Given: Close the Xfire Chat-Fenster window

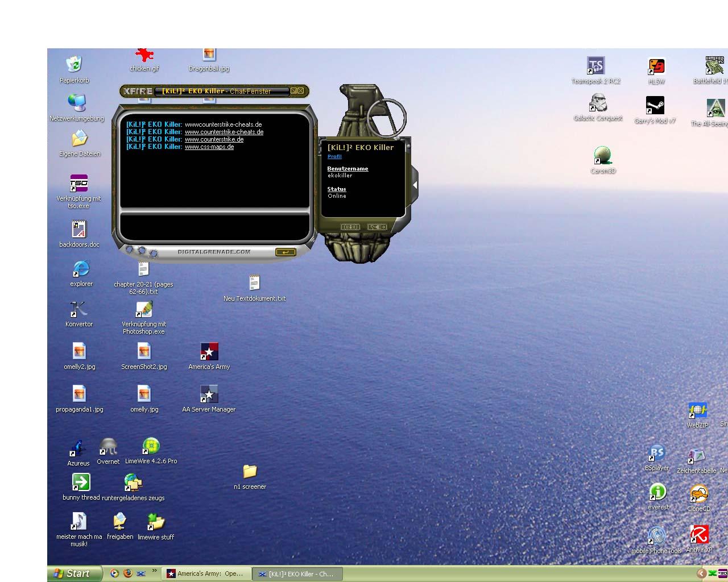Looking at the screenshot, I should [301, 91].
